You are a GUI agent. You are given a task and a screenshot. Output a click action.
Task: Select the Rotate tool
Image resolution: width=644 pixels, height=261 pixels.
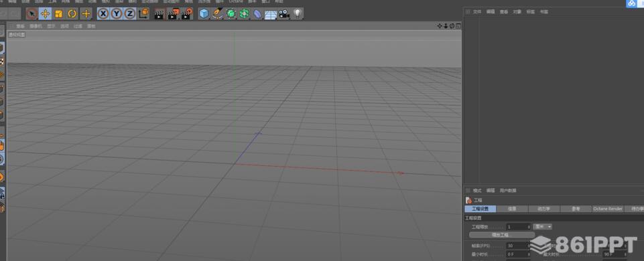point(72,14)
